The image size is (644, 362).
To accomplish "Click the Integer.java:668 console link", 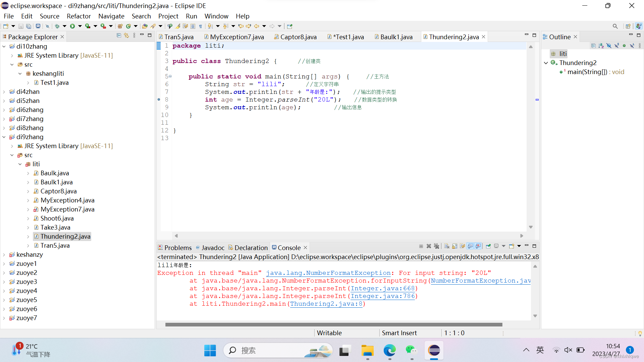I will click(x=382, y=289).
